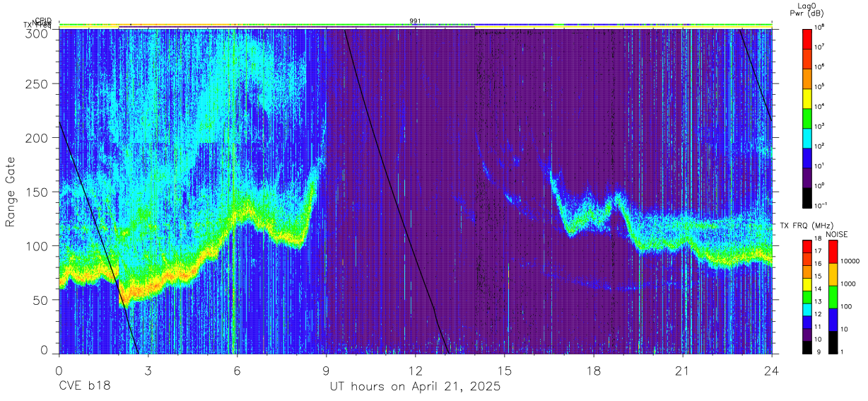
Task: Click the x-axis tick label 24
Action: [x=771, y=371]
